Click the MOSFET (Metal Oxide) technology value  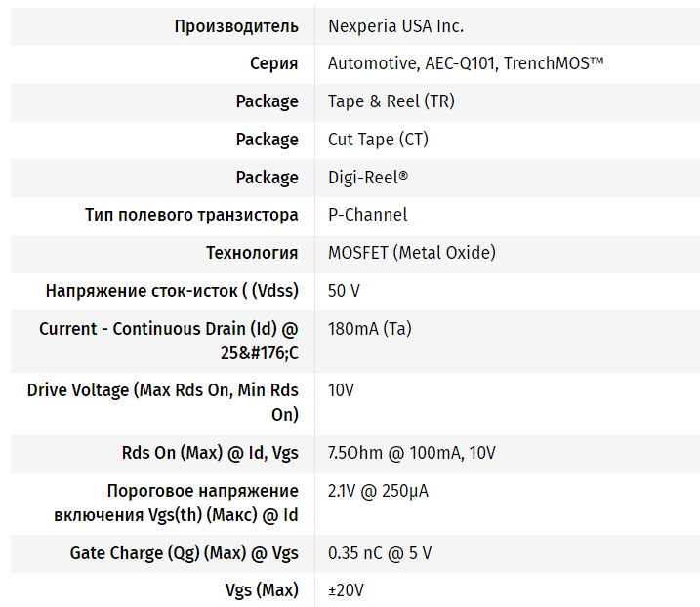coord(411,253)
